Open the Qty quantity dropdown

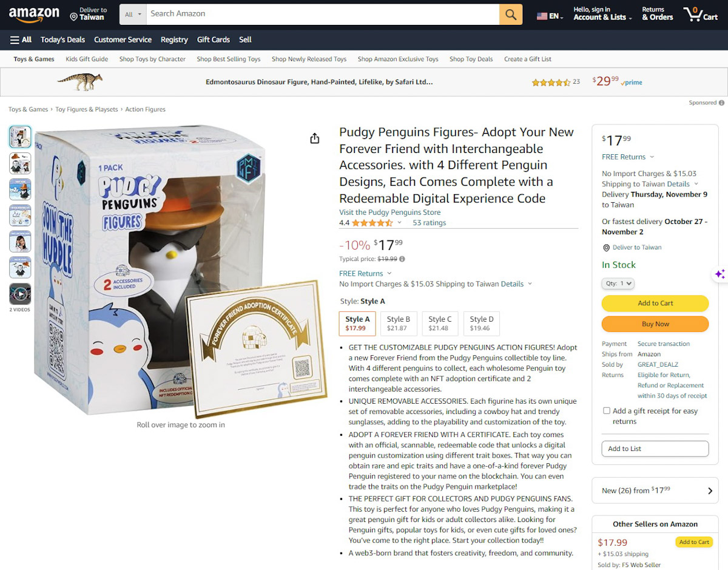618,283
